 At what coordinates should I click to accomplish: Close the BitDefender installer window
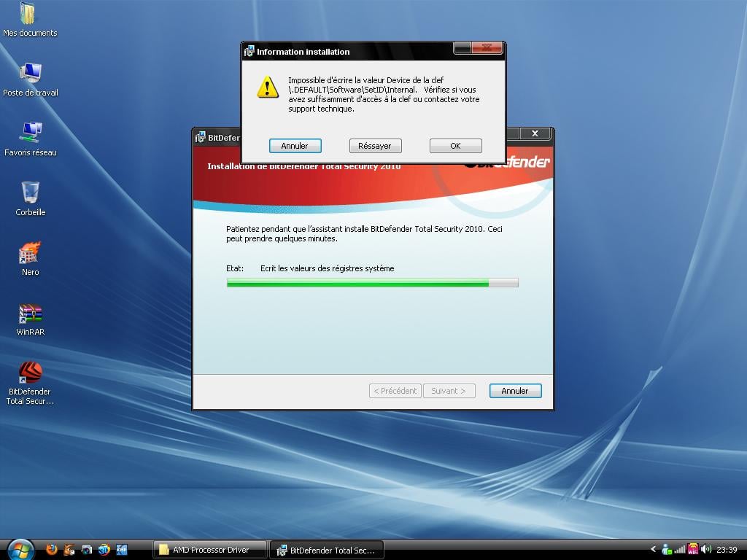coord(535,133)
